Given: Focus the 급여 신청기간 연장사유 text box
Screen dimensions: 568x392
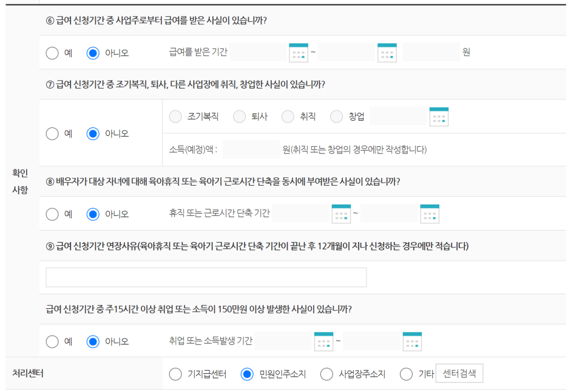Looking at the screenshot, I should tap(206, 277).
